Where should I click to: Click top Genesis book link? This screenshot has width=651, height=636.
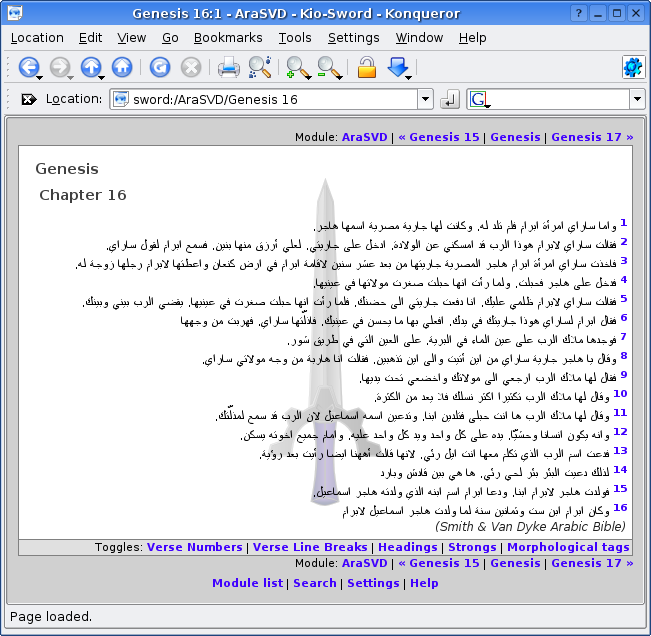515,137
